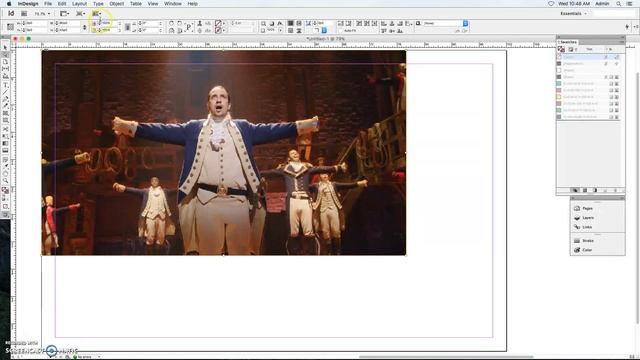Open the Window menu

[173, 4]
